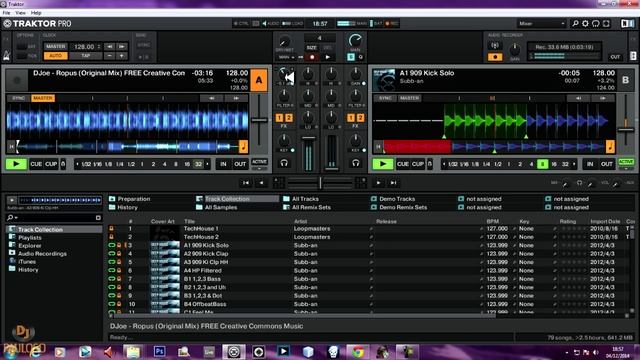Click the crossfader slider
This screenshot has width=640, height=360.
(320, 183)
